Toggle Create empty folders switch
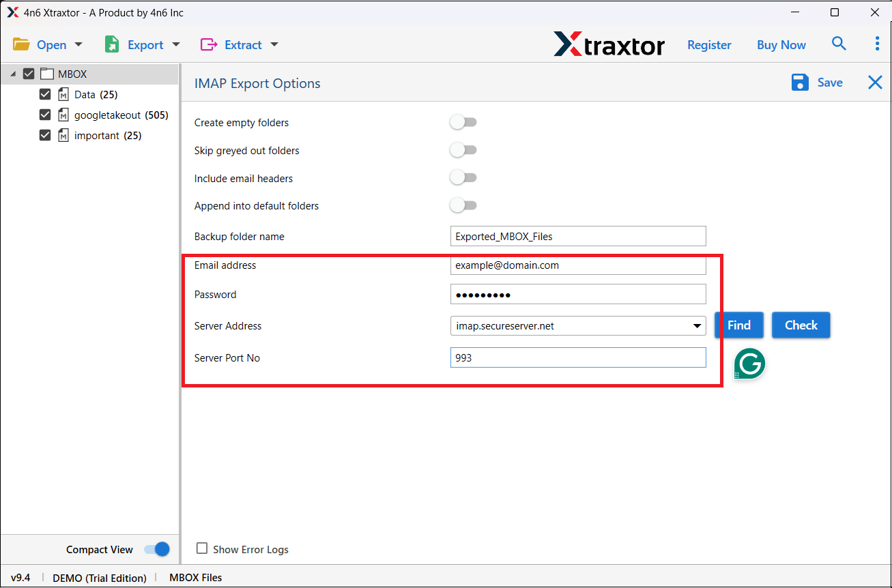The image size is (892, 588). tap(463, 122)
